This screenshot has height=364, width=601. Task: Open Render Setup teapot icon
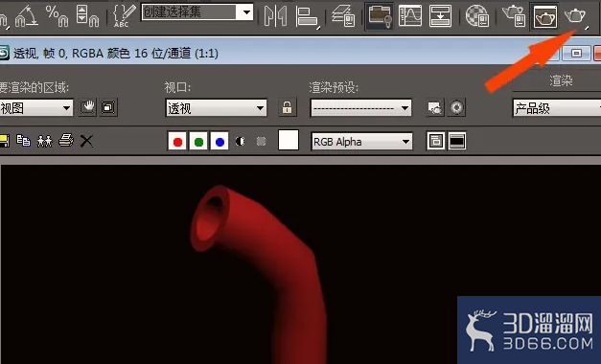(514, 16)
